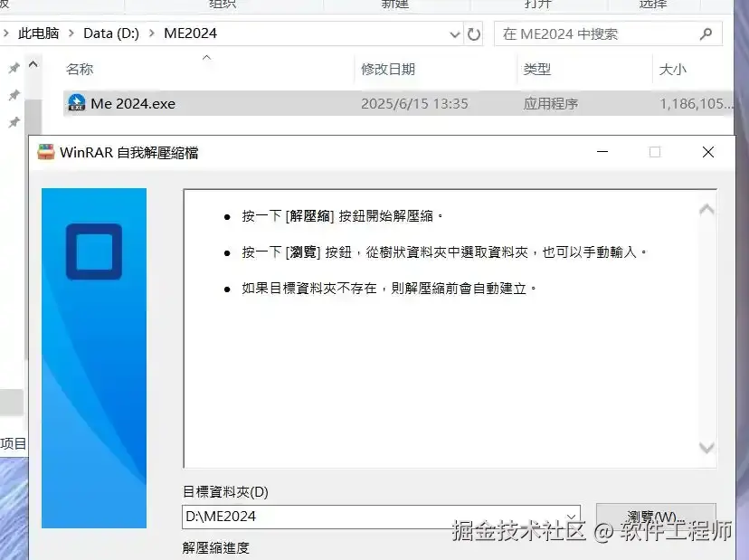Expand the breadcrumb chevron before 此电脑
Viewport: 749px width, 560px height.
click(x=5, y=33)
